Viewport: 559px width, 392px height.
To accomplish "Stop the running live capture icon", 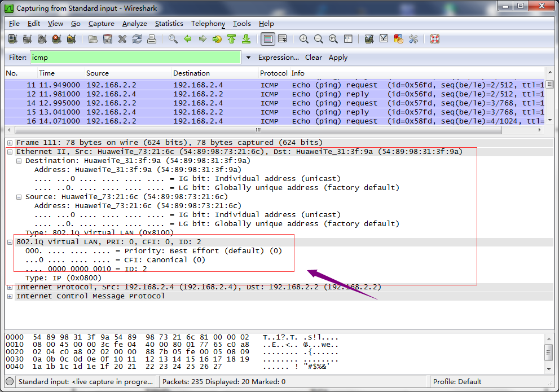I will 56,39.
